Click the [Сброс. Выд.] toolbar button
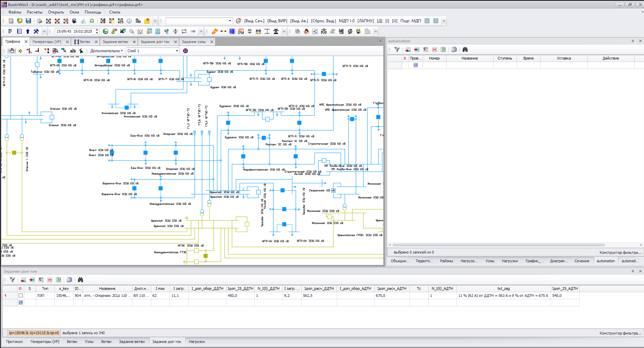 point(323,21)
